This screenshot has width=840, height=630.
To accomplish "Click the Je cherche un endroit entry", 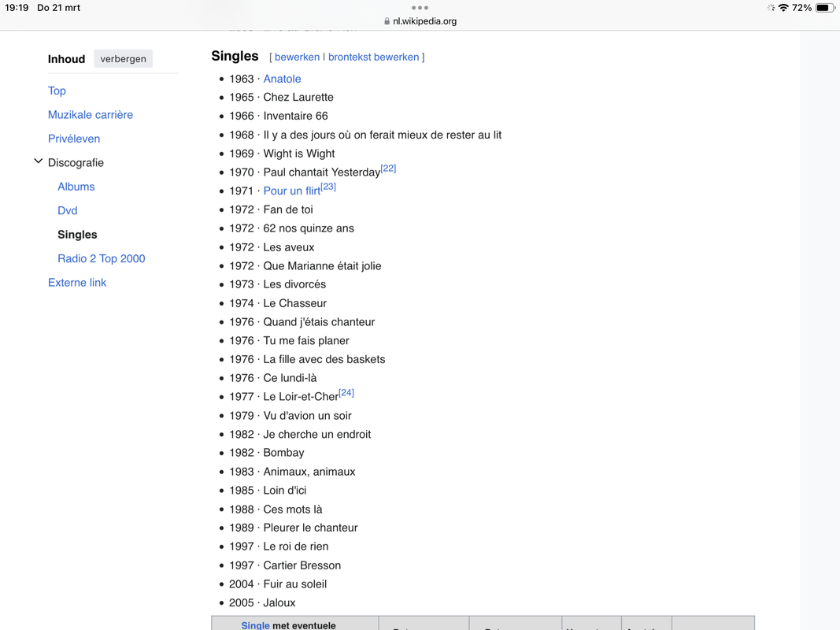I will tap(317, 435).
